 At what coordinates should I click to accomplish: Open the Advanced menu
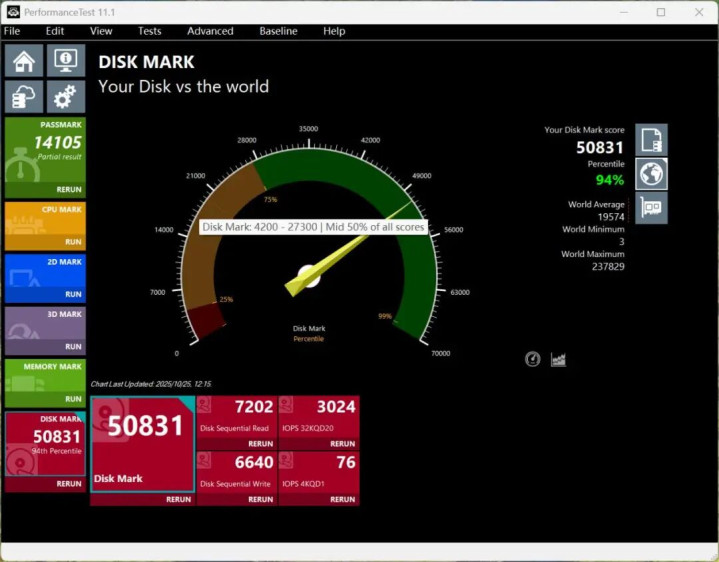click(x=210, y=31)
